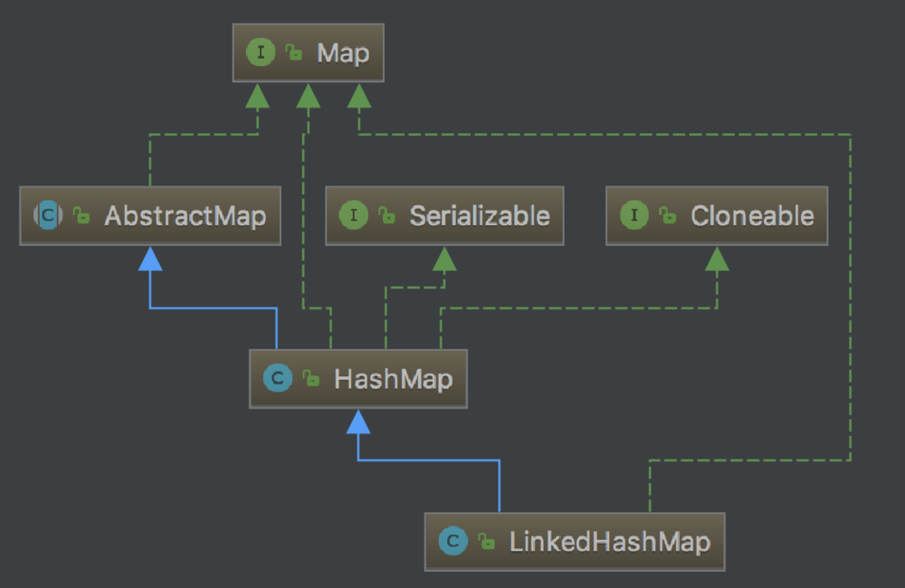Select the LinkedHashMap node label
The height and width of the screenshot is (588, 905).
click(x=609, y=541)
